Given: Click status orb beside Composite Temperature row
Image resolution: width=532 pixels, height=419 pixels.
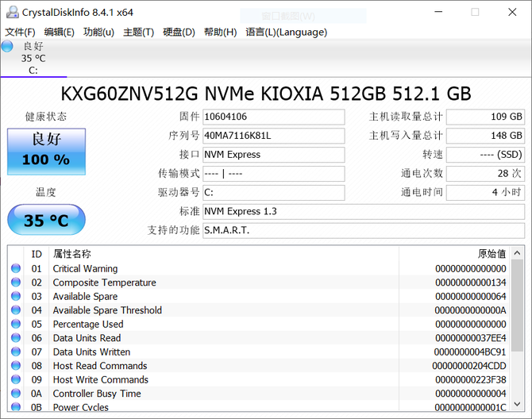Looking at the screenshot, I should (16, 283).
